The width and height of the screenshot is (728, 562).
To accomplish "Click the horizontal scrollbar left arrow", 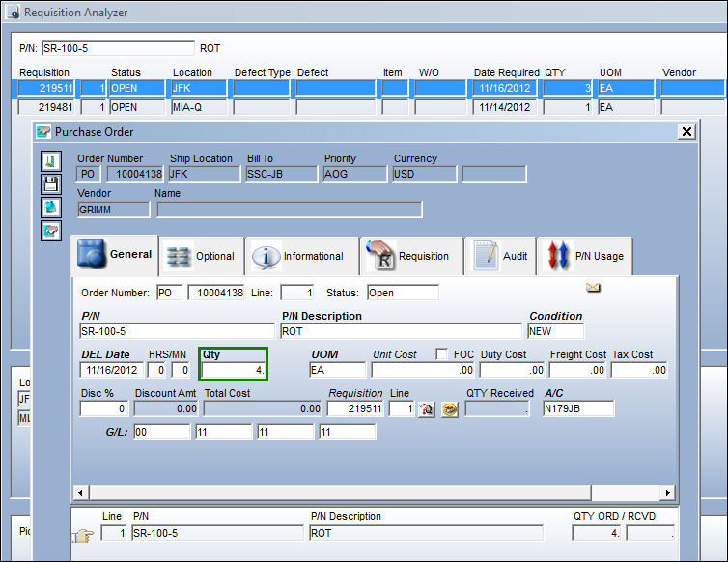I will [x=81, y=492].
